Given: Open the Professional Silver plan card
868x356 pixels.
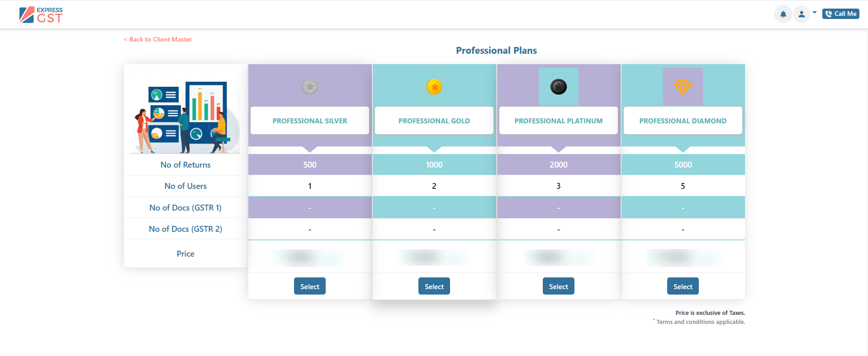Looking at the screenshot, I should click(x=310, y=121).
